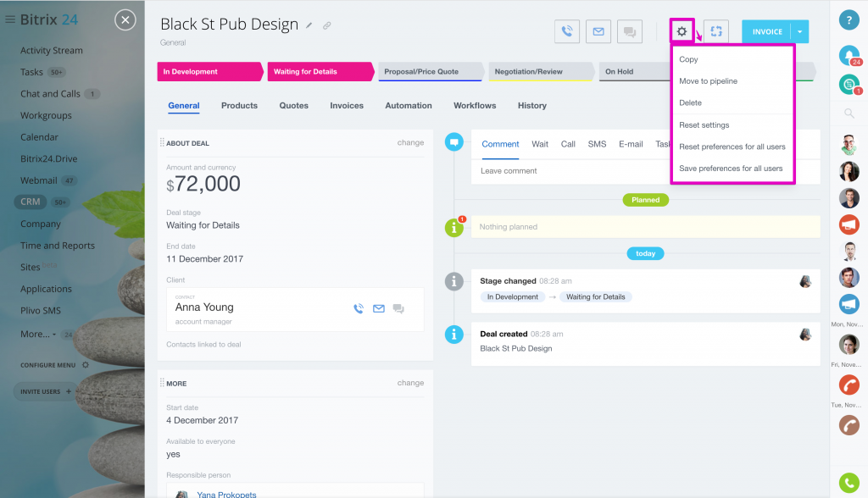Open the Workflows tab
868x498 pixels.
(x=475, y=105)
